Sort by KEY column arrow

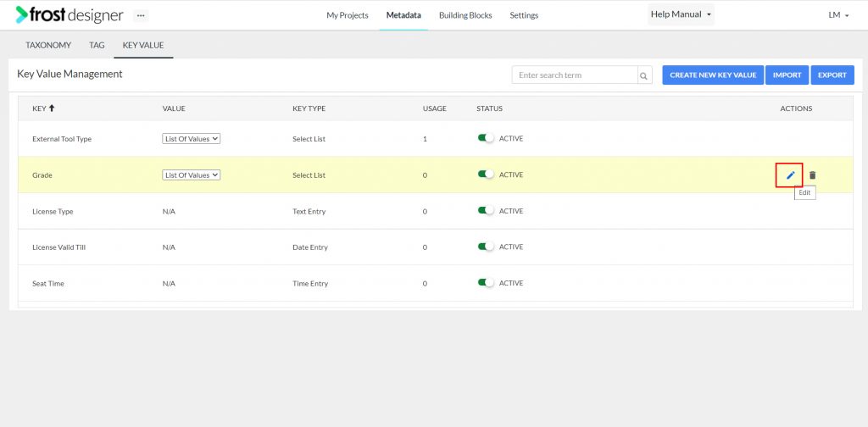[x=52, y=108]
